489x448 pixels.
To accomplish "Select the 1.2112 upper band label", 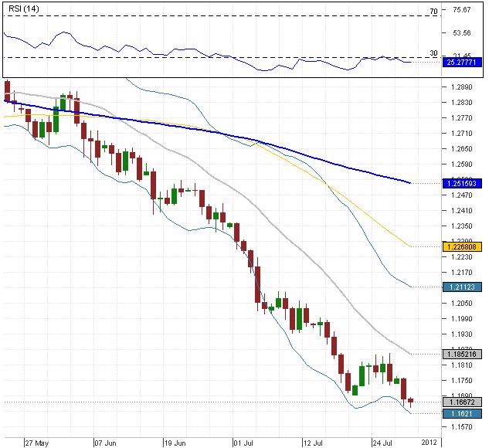I will [463, 287].
